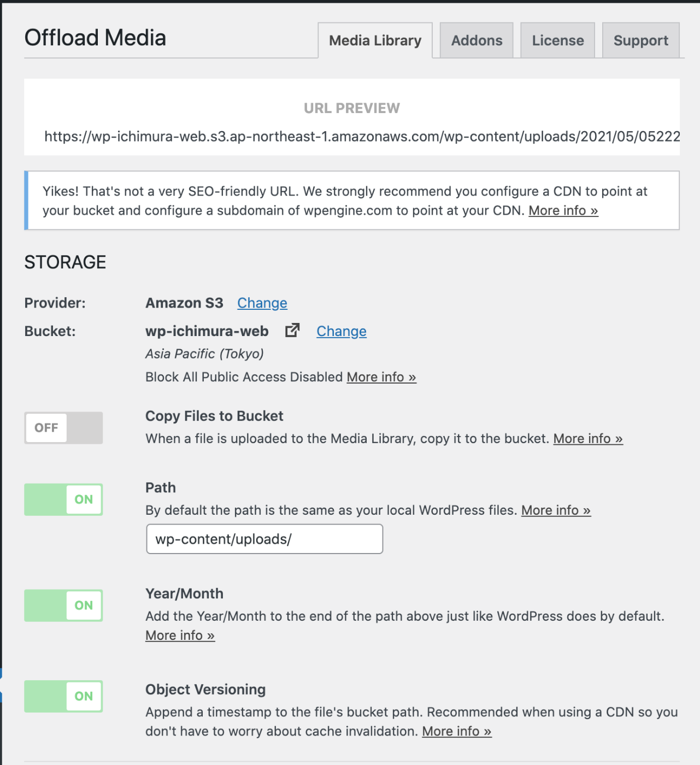Open the Addons tab
This screenshot has height=765, width=700.
pyautogui.click(x=477, y=40)
